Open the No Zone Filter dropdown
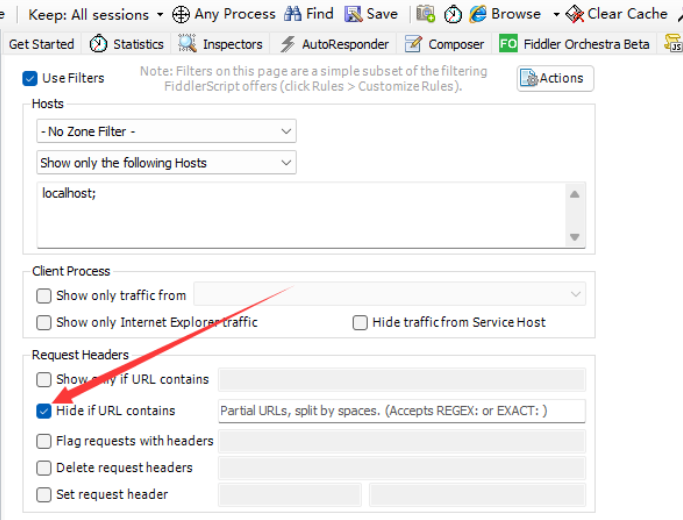Image resolution: width=683 pixels, height=520 pixels. coord(166,131)
